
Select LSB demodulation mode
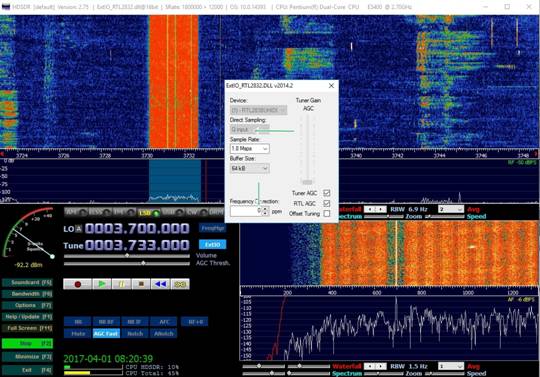click(x=148, y=212)
